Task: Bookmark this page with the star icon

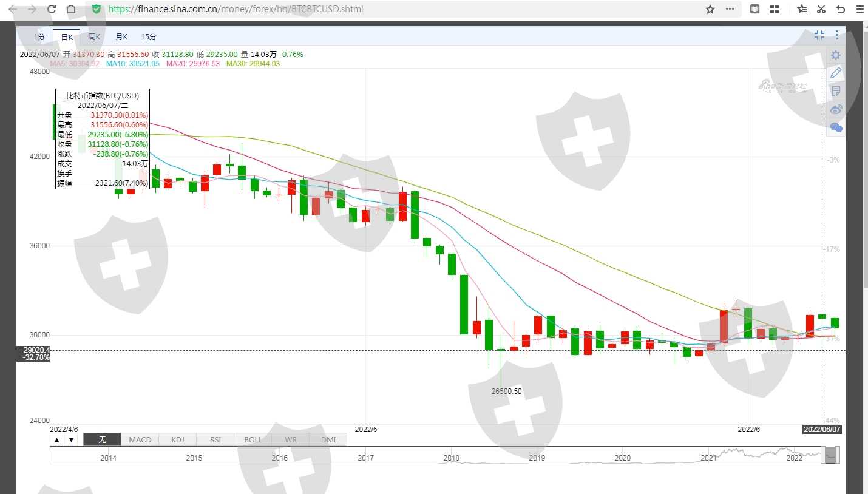Action: point(710,9)
